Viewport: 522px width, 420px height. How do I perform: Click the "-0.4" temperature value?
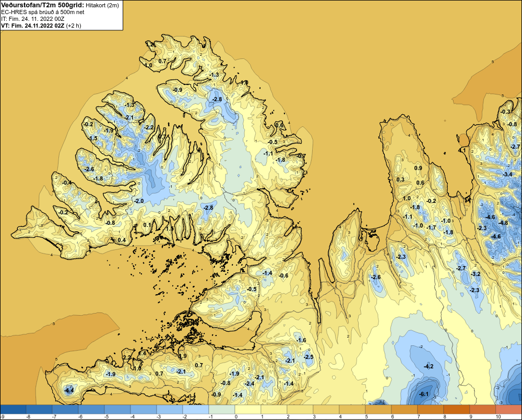point(67,183)
